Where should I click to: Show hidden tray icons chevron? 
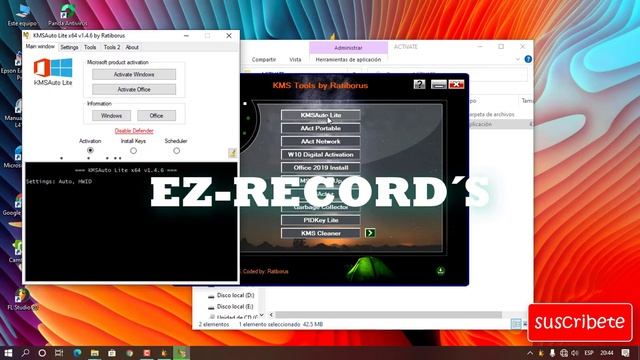click(530, 353)
